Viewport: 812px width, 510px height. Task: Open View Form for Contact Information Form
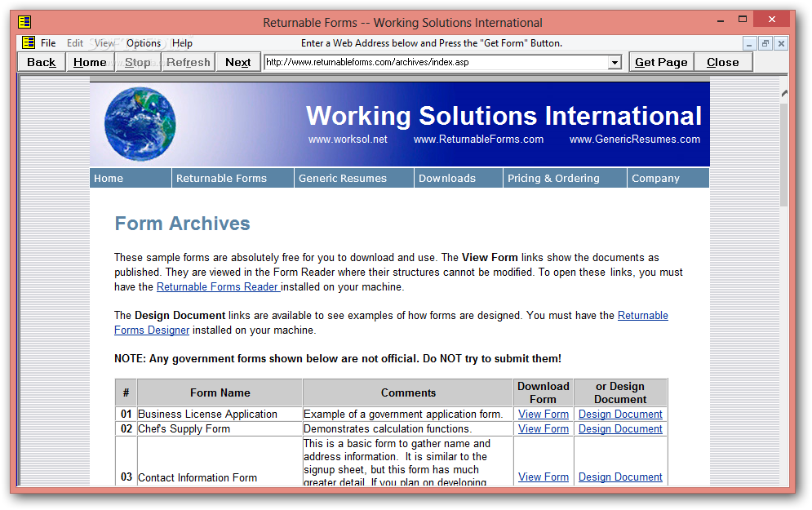(544, 477)
